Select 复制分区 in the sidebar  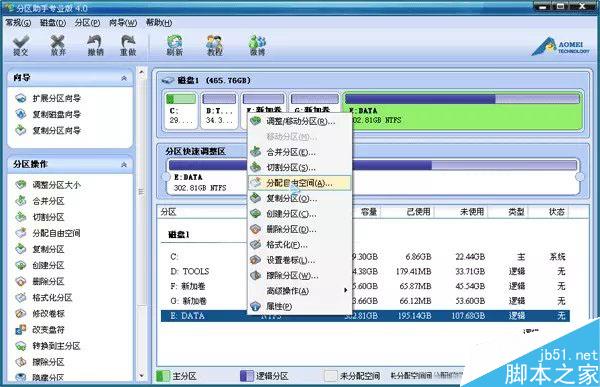(x=40, y=249)
